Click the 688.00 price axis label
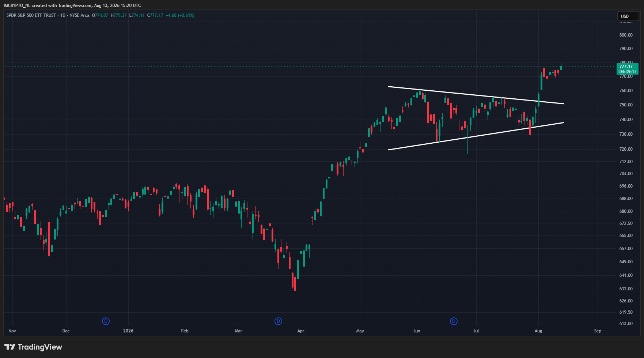Screen dimensions: 644x358 [x=626, y=199]
